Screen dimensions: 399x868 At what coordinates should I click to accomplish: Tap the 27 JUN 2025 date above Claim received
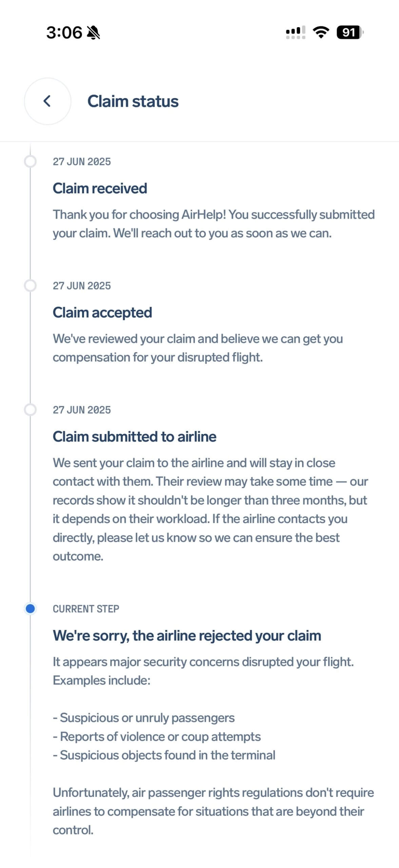(82, 161)
